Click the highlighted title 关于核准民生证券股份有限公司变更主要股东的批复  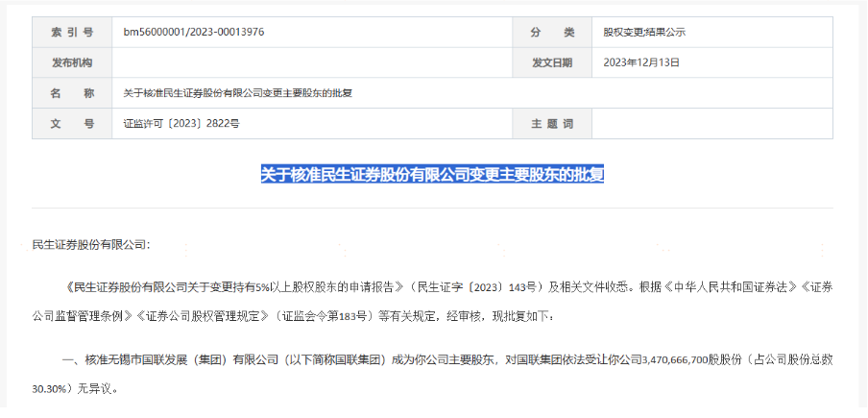click(x=432, y=174)
